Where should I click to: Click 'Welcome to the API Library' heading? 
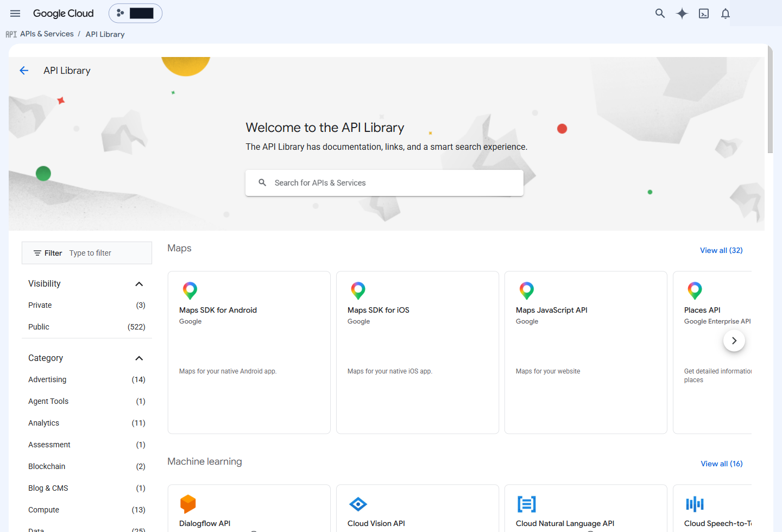[325, 128]
